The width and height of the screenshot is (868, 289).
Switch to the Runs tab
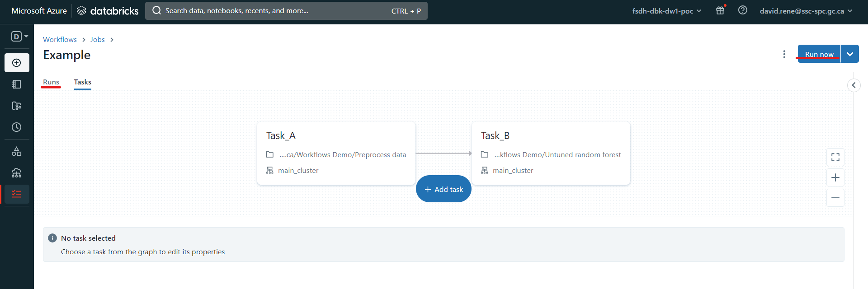tap(51, 82)
